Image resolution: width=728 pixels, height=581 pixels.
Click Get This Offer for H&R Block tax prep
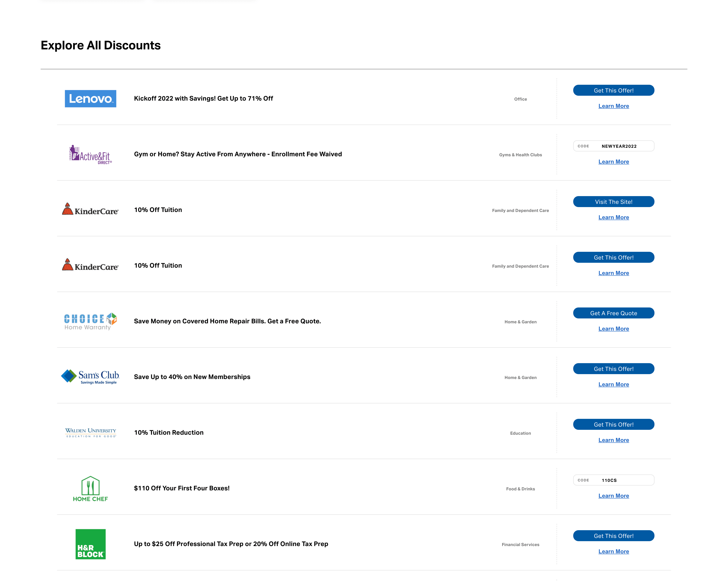tap(613, 536)
